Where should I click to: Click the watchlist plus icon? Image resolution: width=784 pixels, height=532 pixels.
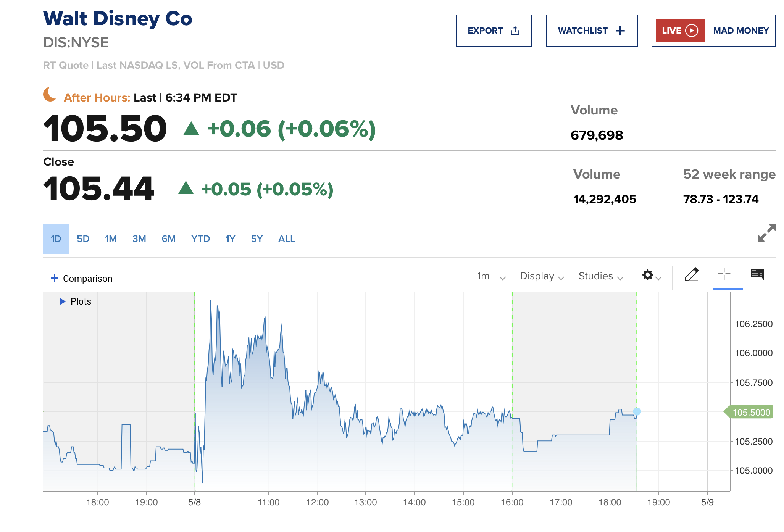620,31
